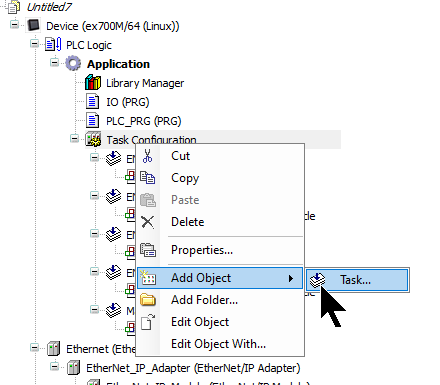This screenshot has height=385, width=440.
Task: Select Add Object menu entry
Action: click(x=220, y=278)
